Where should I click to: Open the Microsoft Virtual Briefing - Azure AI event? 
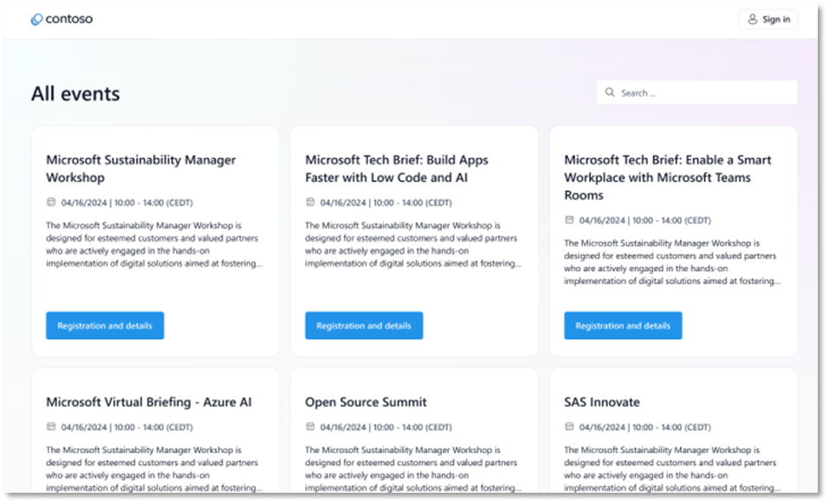click(149, 402)
